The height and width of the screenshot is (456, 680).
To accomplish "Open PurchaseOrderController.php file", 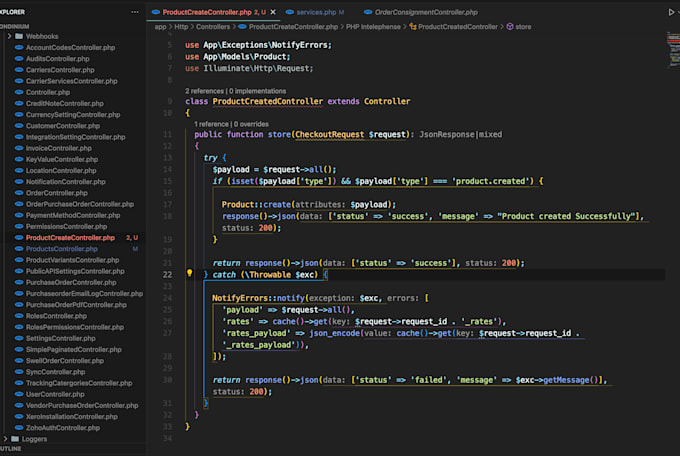I will pos(71,283).
